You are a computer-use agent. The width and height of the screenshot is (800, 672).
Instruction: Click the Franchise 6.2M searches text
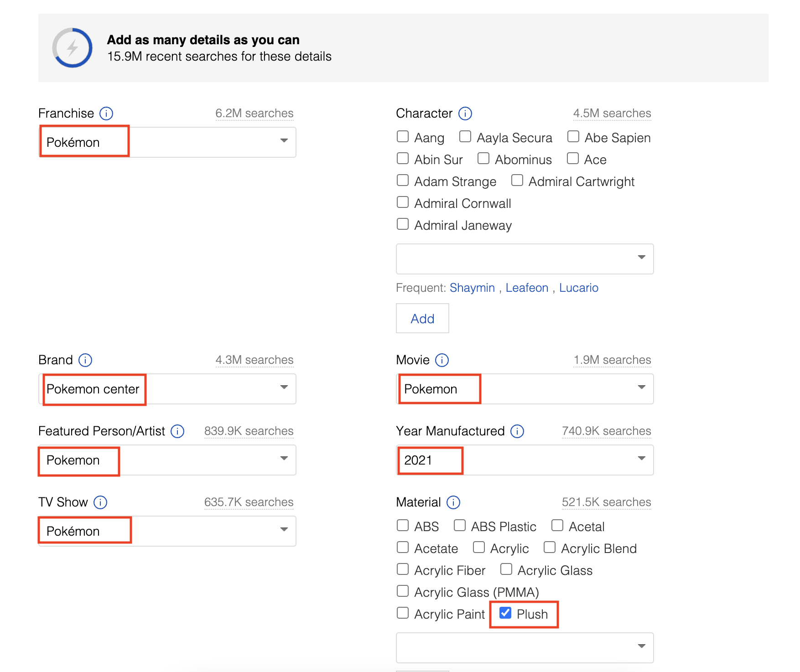255,113
